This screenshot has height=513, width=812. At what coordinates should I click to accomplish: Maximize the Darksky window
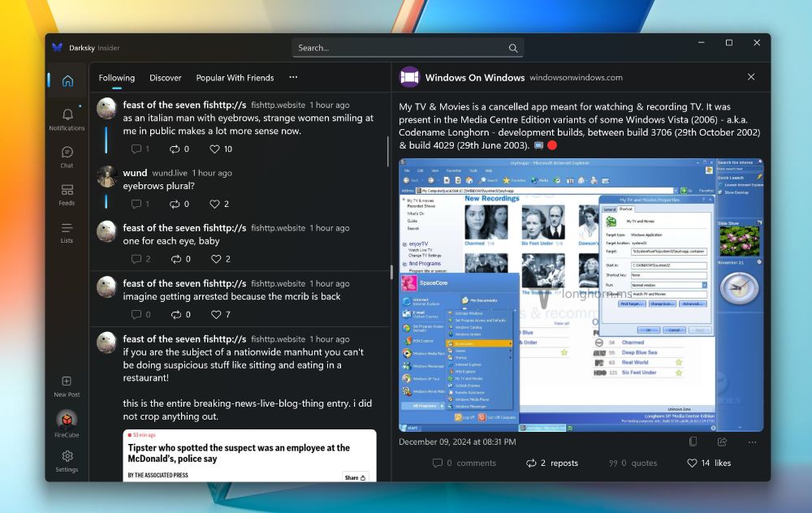[729, 43]
